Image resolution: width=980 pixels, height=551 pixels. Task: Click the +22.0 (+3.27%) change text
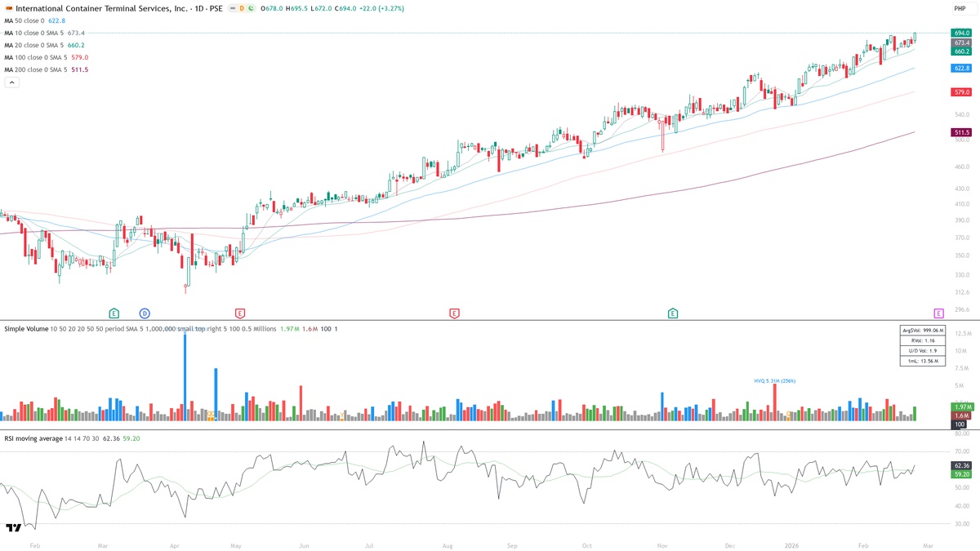click(x=381, y=8)
